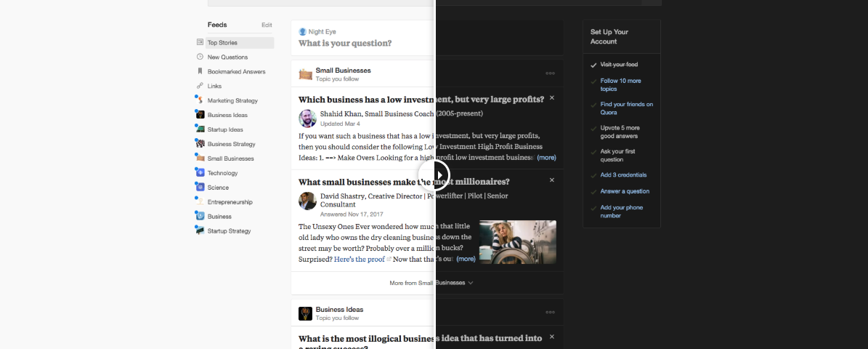The width and height of the screenshot is (868, 349).
Task: Click Startup Strategy topic icon
Action: coord(200,230)
